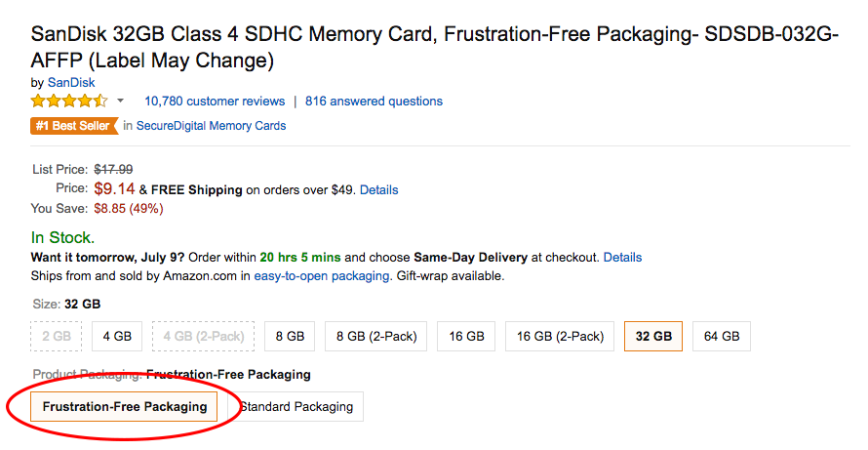Open SecureDigital Memory Cards category link
This screenshot has width=868, height=450.
point(211,125)
